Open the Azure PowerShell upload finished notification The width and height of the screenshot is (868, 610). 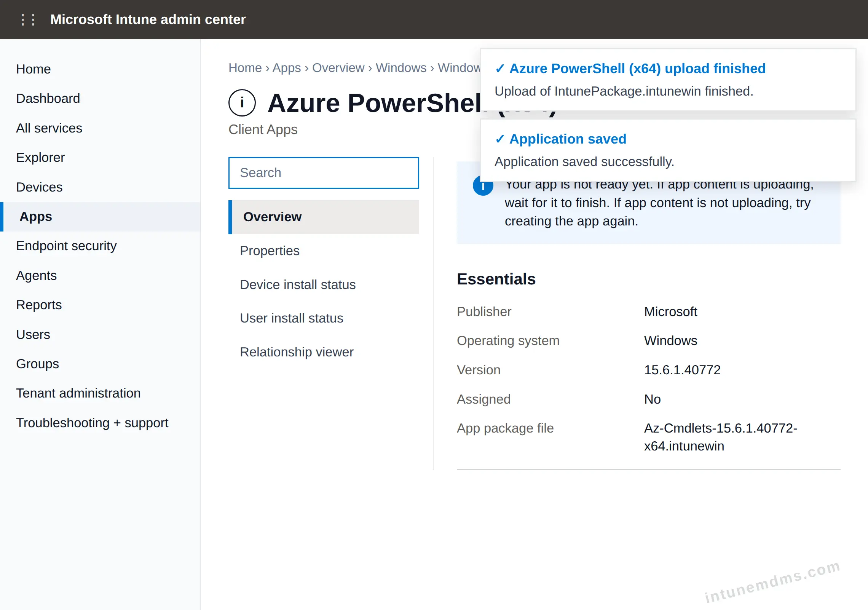pyautogui.click(x=668, y=80)
